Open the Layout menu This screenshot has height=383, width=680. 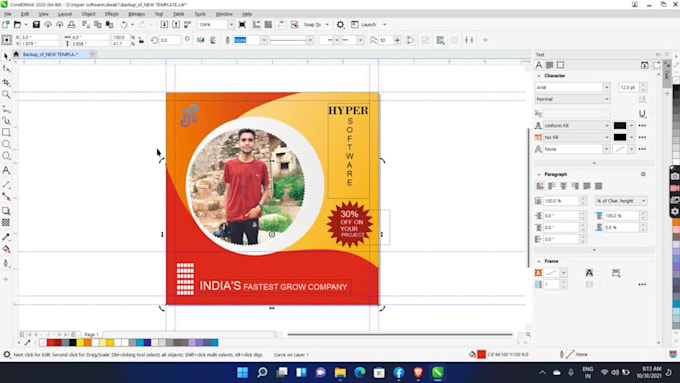[65, 14]
